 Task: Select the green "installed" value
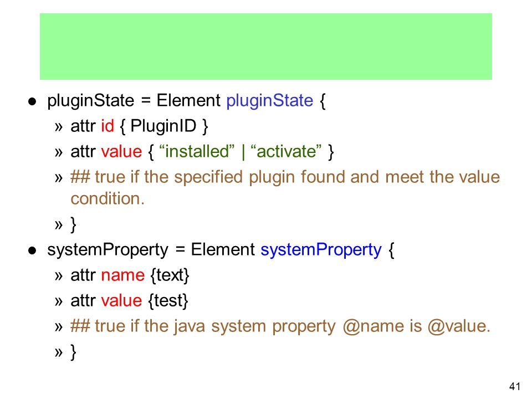coord(197,151)
